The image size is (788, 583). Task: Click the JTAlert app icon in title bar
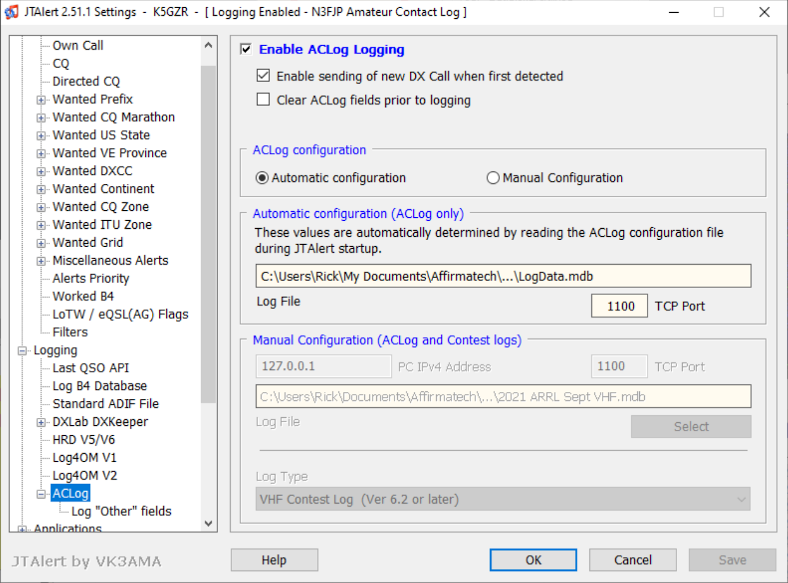coord(11,12)
